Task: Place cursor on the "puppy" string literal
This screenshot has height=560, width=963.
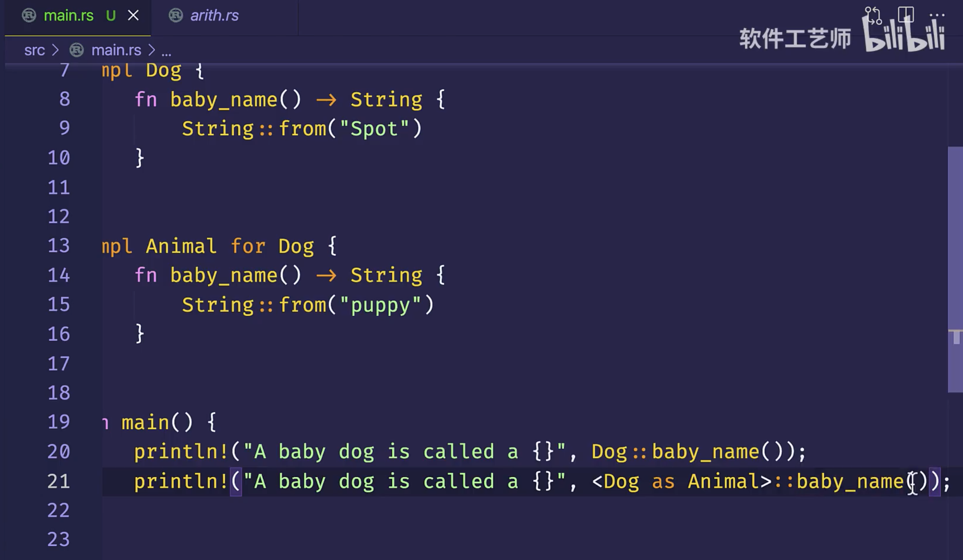Action: click(380, 305)
